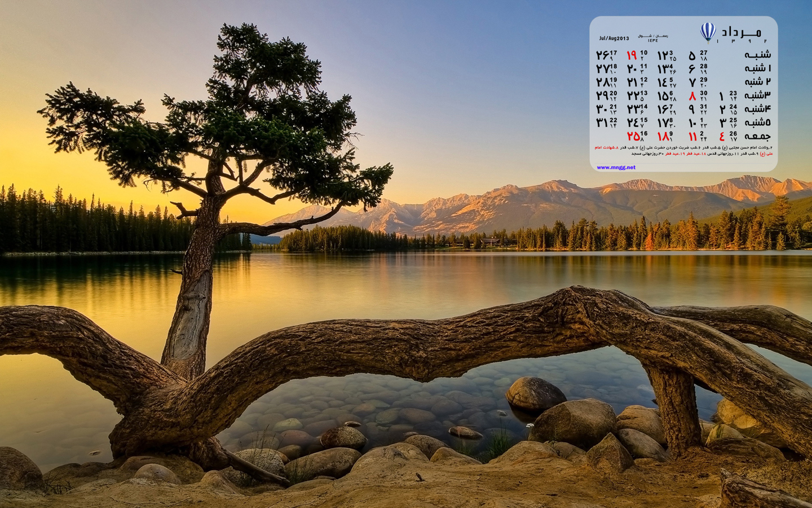812x508 pixels.
Task: Click Mordad day ۱۳ with Gregorian 4
Action: (x=667, y=69)
